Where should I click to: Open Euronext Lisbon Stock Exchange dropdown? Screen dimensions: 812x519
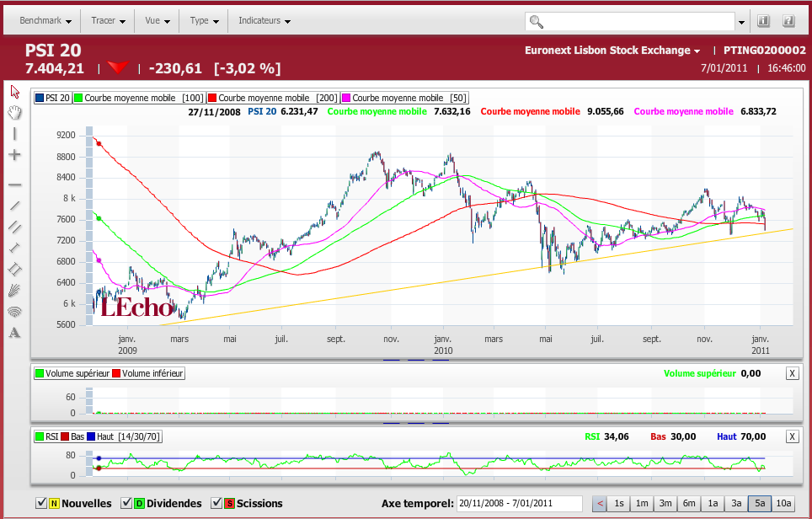click(612, 51)
